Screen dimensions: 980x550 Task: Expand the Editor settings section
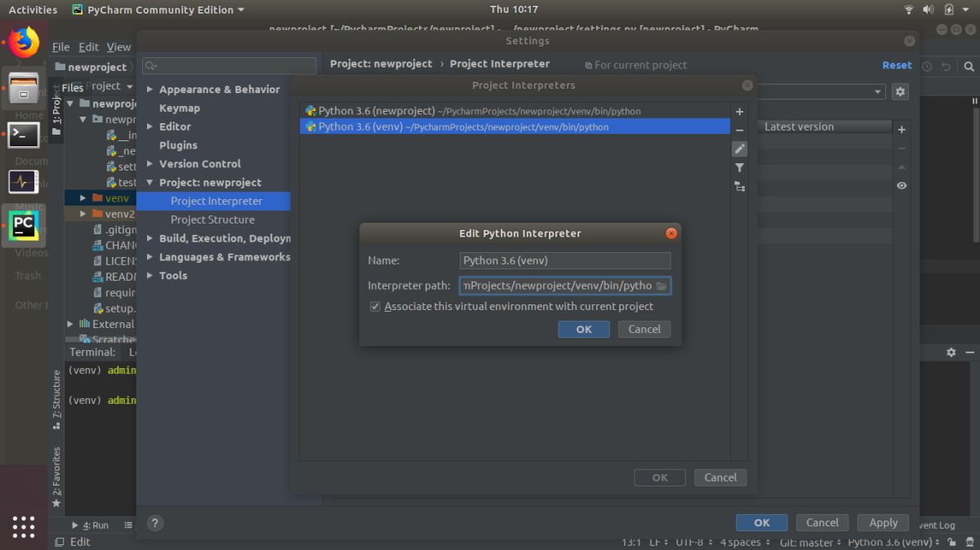point(149,126)
